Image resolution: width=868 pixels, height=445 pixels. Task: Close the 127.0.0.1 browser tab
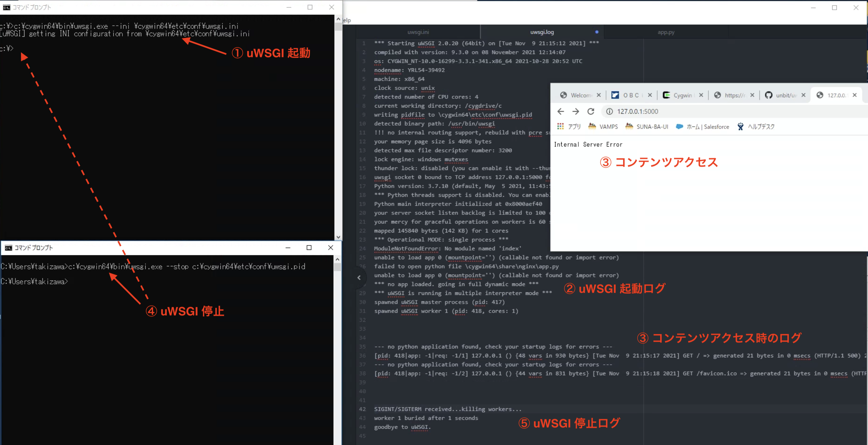tap(854, 95)
